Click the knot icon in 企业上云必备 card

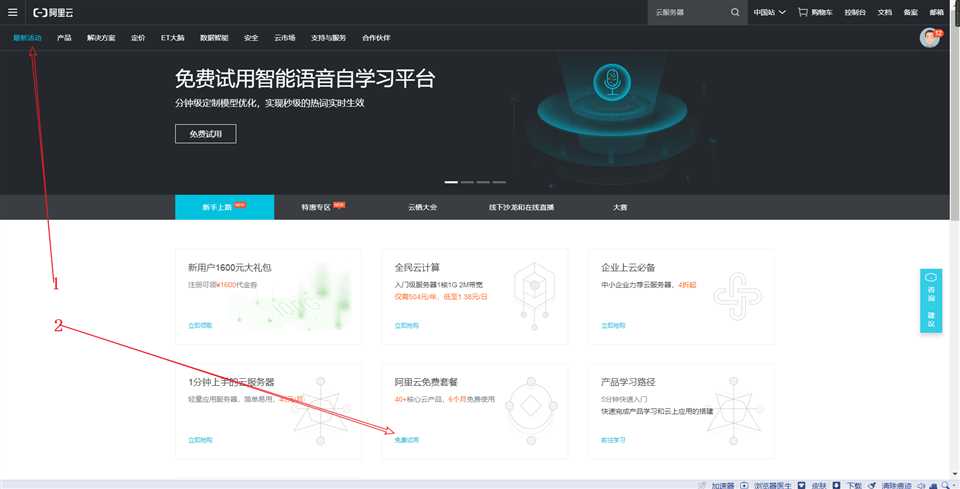pos(738,296)
